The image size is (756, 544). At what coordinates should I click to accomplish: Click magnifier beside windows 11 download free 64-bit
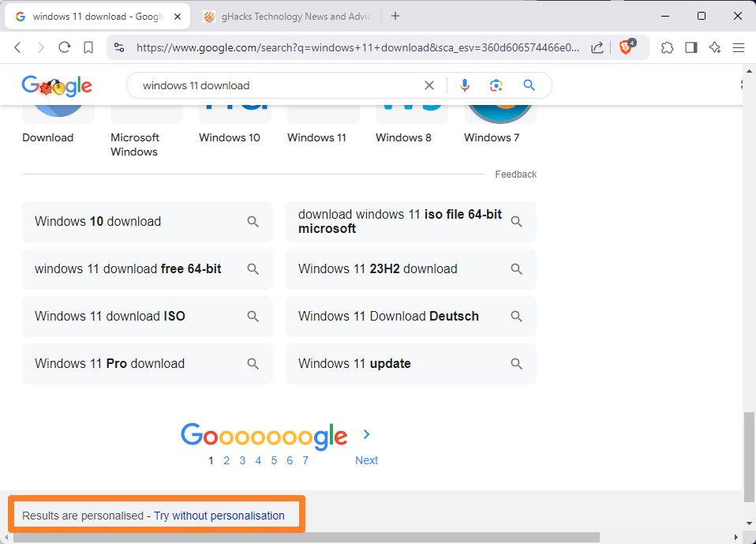tap(253, 268)
